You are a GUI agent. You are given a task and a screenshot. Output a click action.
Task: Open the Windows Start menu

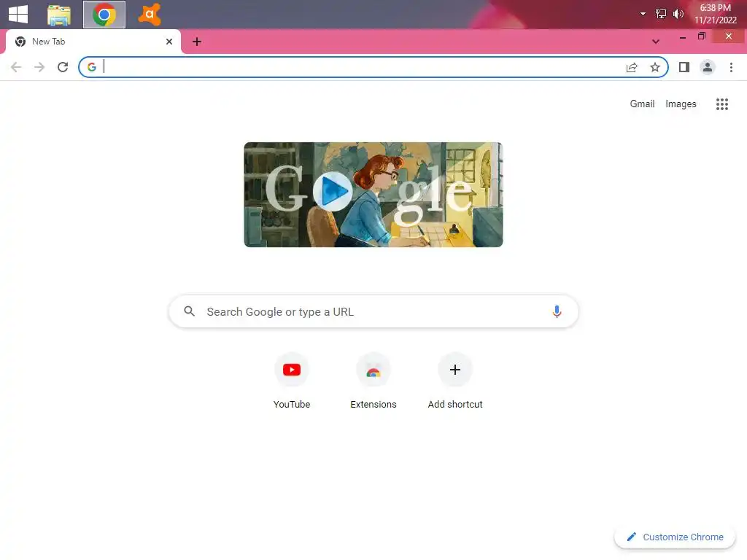(18, 14)
